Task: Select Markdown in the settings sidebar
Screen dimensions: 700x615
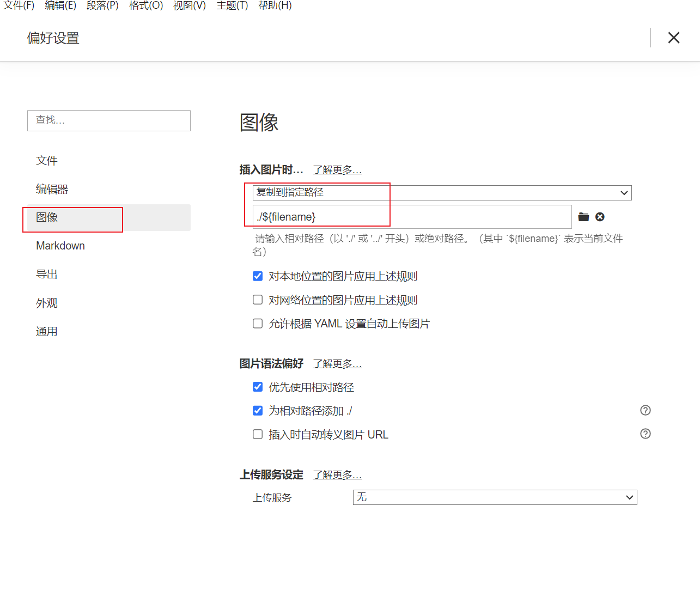Action: pyautogui.click(x=60, y=246)
